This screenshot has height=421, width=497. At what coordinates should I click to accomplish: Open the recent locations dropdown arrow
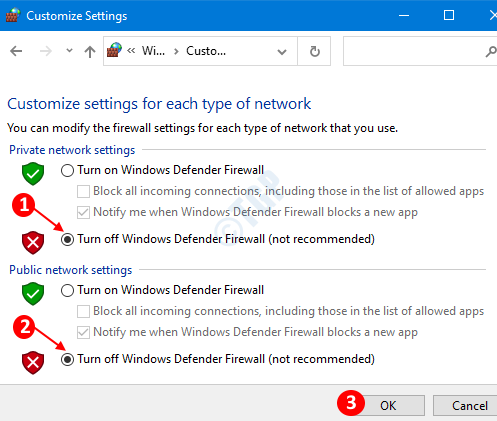69,51
